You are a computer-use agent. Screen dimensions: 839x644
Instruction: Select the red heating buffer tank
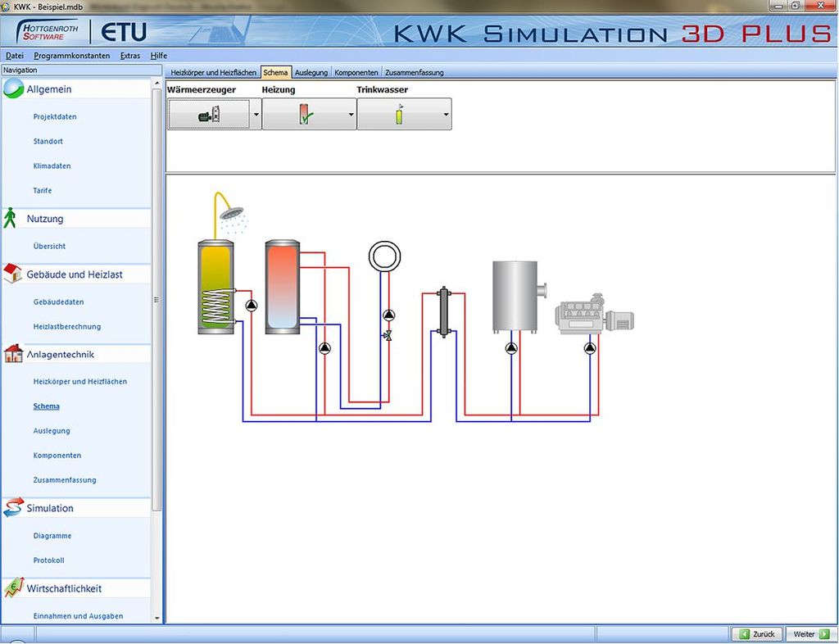(283, 287)
